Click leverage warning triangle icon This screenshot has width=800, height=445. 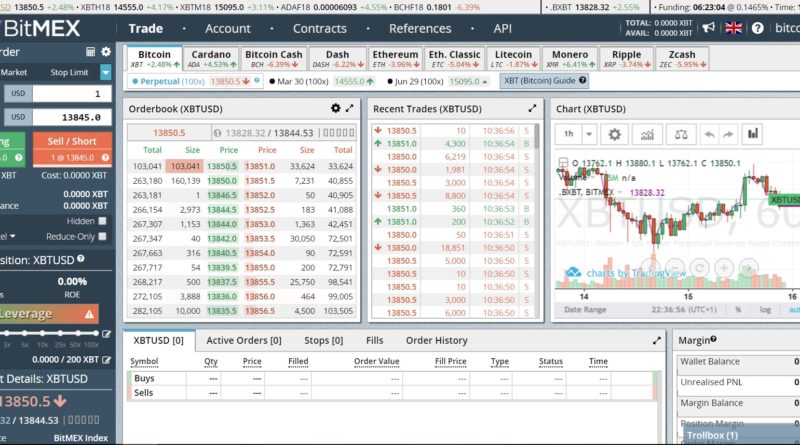[89, 314]
